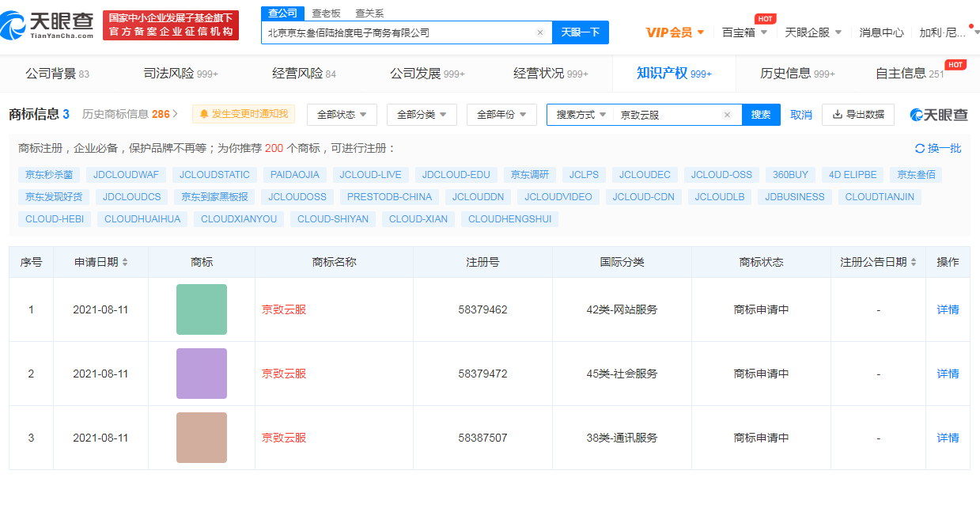Viewport: 980px width, 516px height.
Task: Open the 加利·尼 user account menu
Action: point(948,32)
